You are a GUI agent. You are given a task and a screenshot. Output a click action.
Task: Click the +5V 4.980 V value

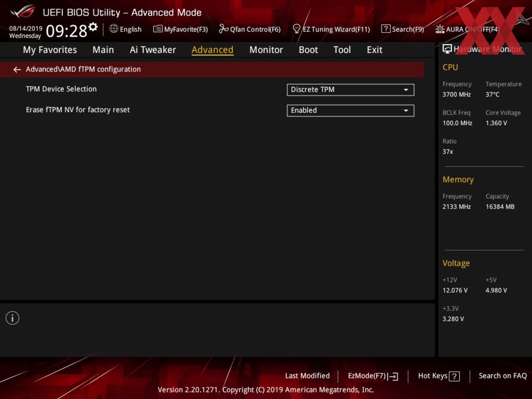[496, 291]
